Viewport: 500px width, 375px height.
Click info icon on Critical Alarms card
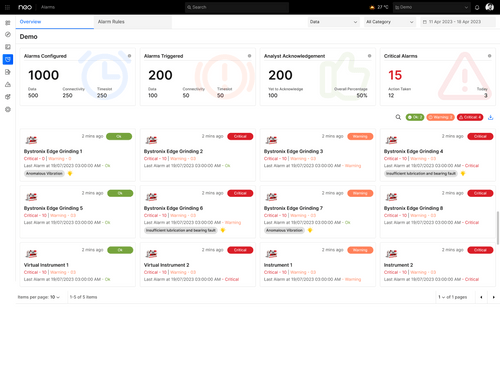(489, 56)
